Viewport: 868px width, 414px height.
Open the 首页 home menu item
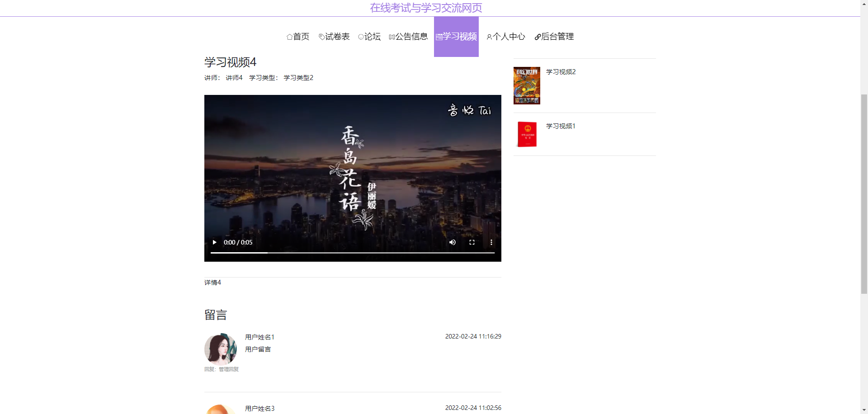click(x=298, y=37)
